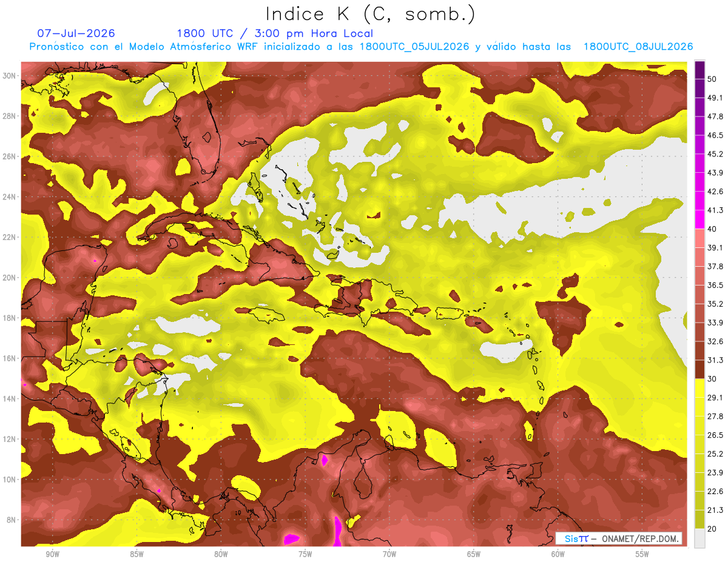Click the colorbar value 35.2
This screenshot has width=728, height=562.
tap(715, 304)
